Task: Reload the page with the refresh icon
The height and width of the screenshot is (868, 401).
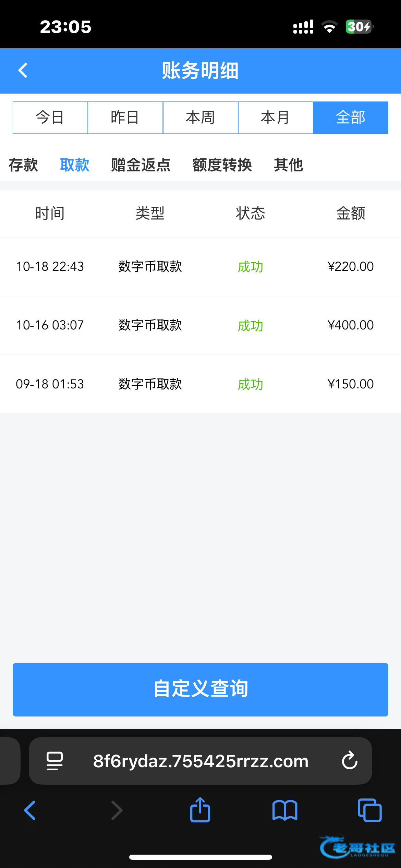Action: pyautogui.click(x=349, y=760)
